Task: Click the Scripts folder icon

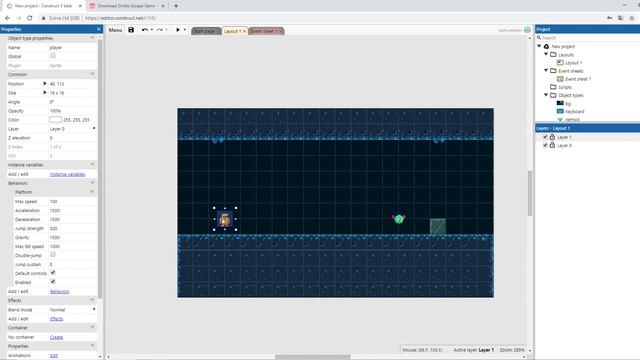Action: pyautogui.click(x=553, y=87)
